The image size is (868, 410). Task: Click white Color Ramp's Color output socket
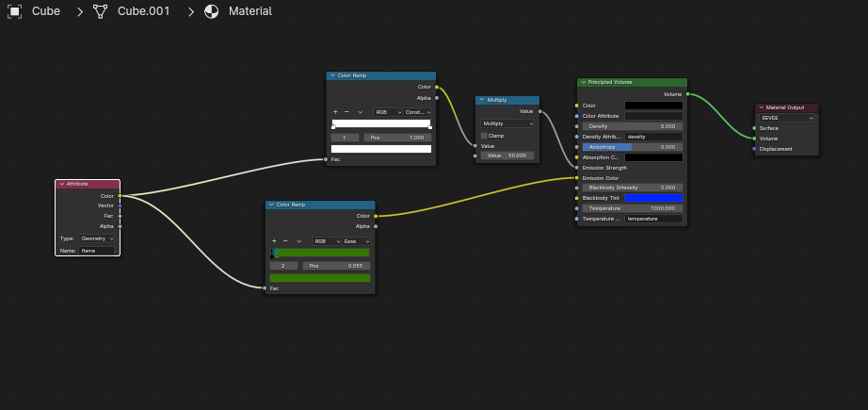[436, 87]
